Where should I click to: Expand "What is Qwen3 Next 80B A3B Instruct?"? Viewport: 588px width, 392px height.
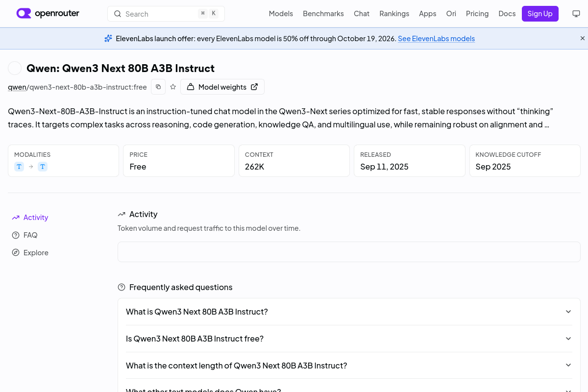(349, 312)
